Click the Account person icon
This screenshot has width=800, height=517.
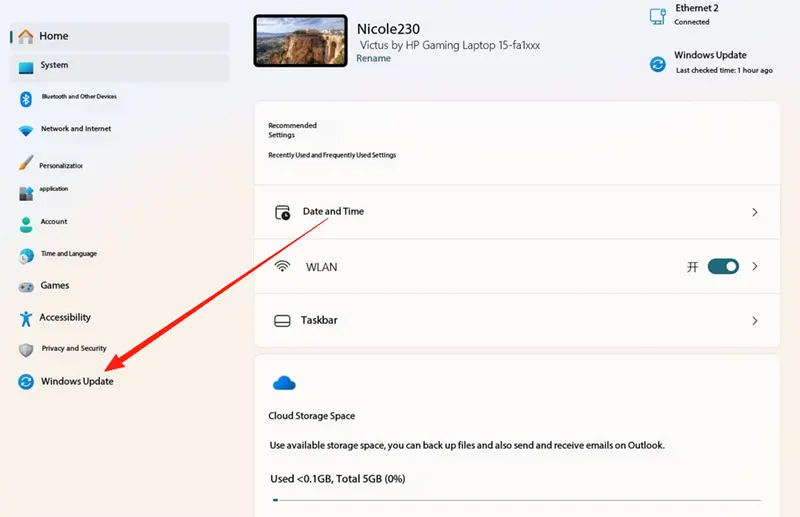coord(26,225)
